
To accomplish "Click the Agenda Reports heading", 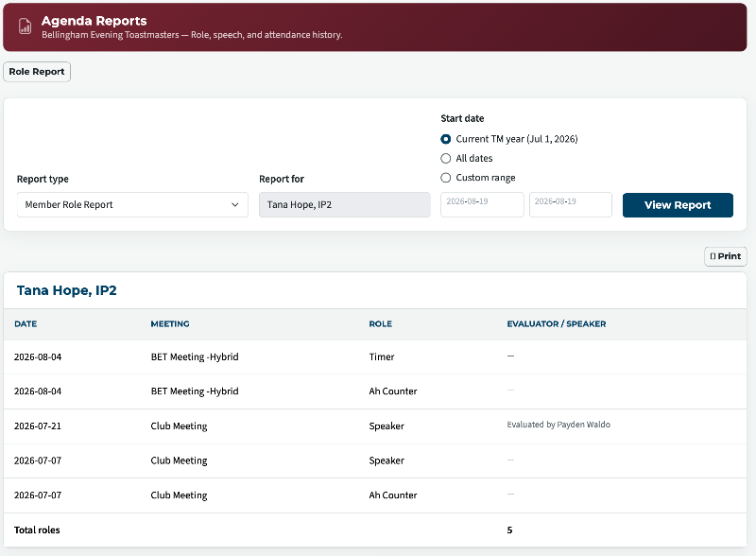I will tap(94, 21).
